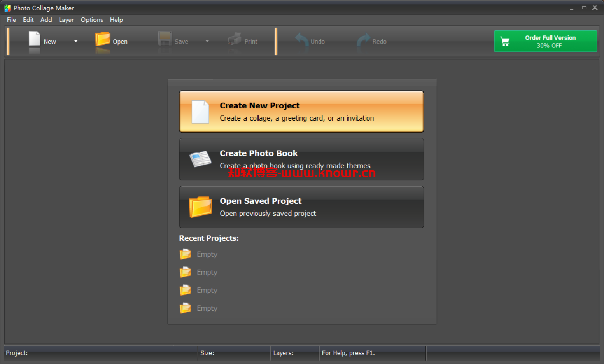Click the New document icon in toolbar
This screenshot has width=604, height=364.
pos(35,39)
